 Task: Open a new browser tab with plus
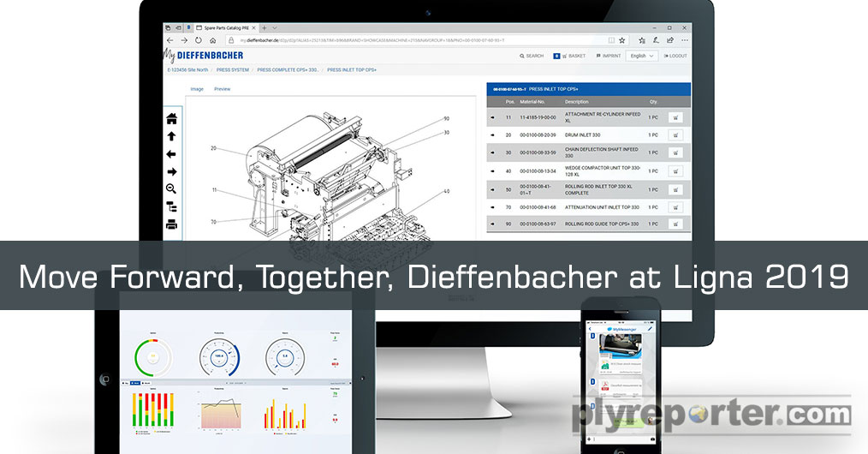[264, 27]
